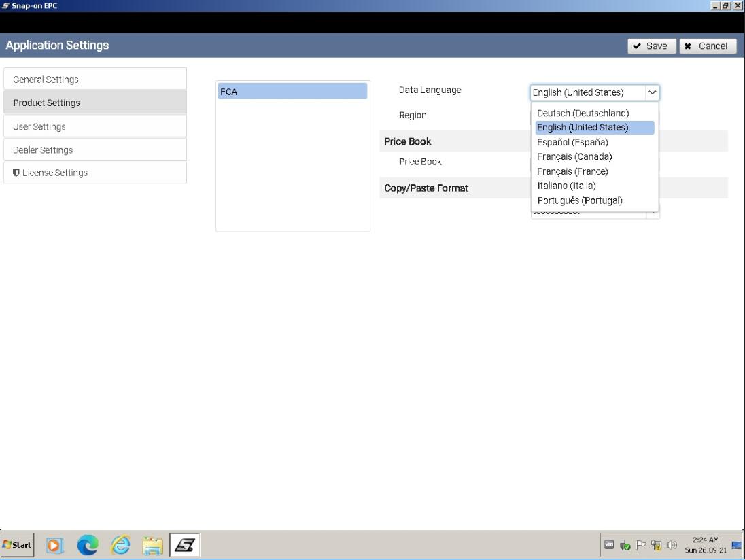Save the application settings
This screenshot has width=745, height=560.
tap(651, 46)
